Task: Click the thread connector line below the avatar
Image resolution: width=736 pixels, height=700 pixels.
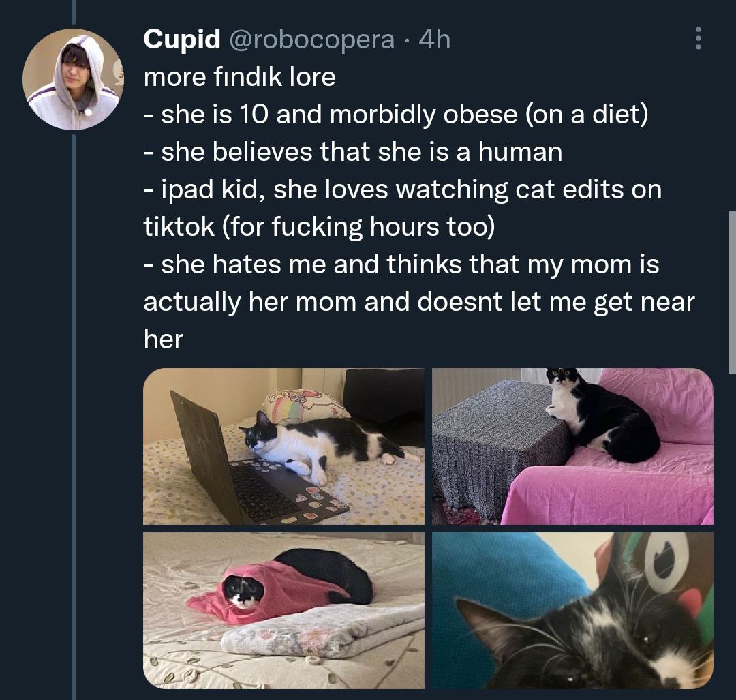Action: (x=73, y=409)
